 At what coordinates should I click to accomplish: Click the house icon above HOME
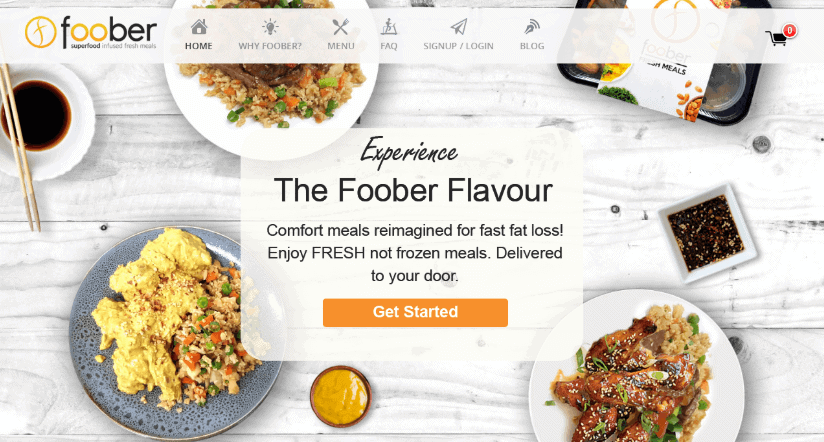(x=199, y=26)
